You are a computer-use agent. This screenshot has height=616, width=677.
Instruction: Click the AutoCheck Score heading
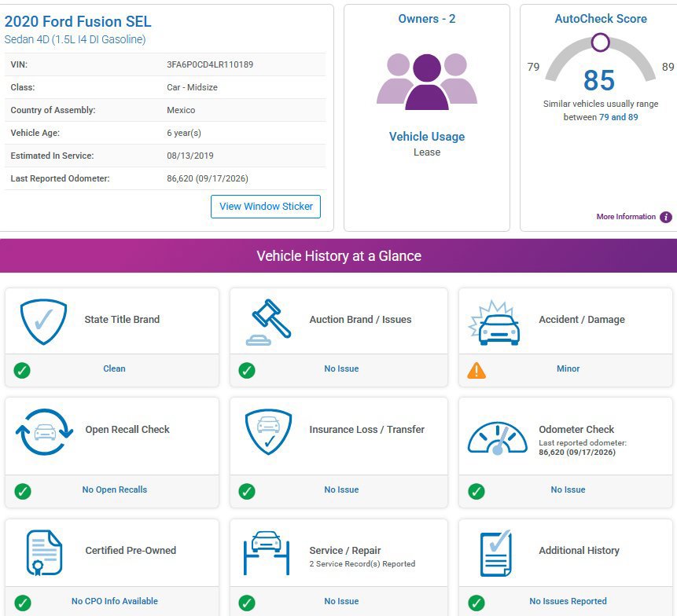click(601, 19)
